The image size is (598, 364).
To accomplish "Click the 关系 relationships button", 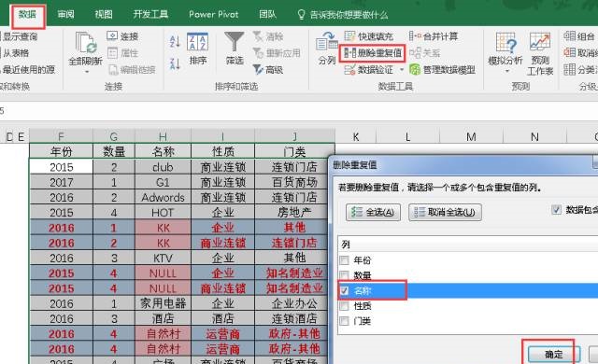I will pyautogui.click(x=425, y=53).
